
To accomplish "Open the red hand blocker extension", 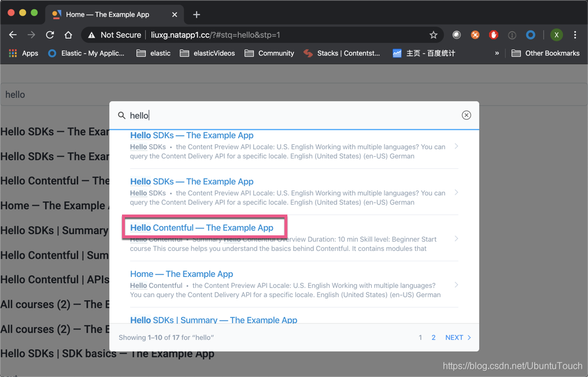I will [x=494, y=35].
